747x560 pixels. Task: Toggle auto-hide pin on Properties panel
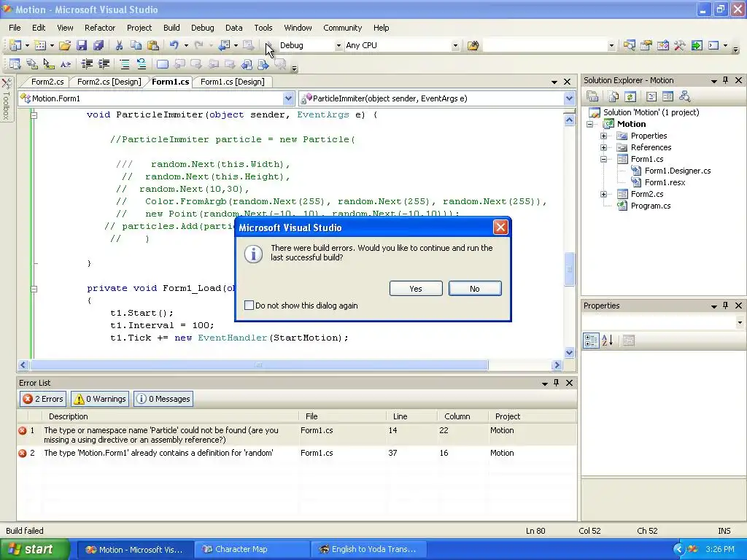[x=726, y=306]
